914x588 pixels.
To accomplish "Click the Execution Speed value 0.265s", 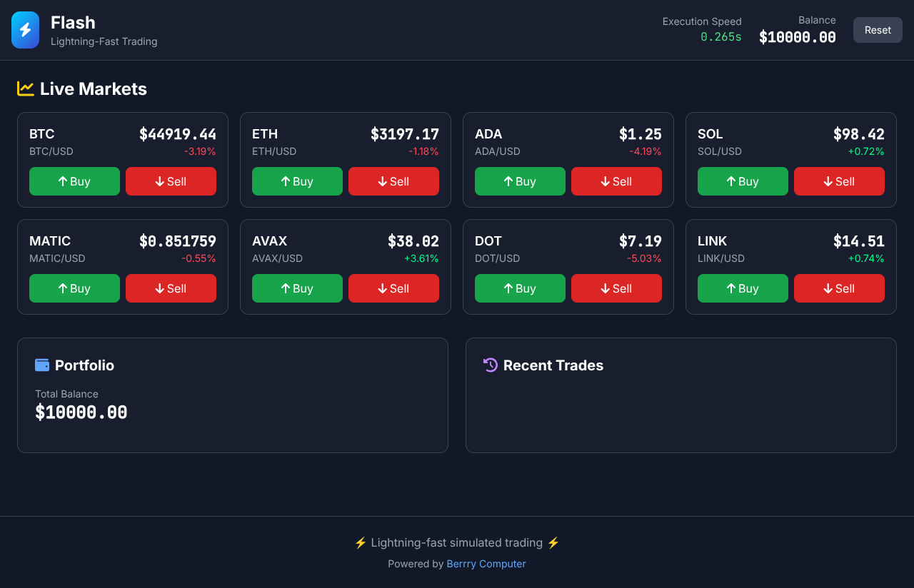I will (720, 37).
